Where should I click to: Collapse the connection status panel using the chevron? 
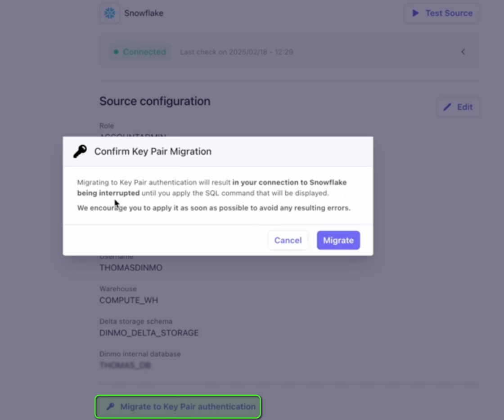(x=463, y=52)
